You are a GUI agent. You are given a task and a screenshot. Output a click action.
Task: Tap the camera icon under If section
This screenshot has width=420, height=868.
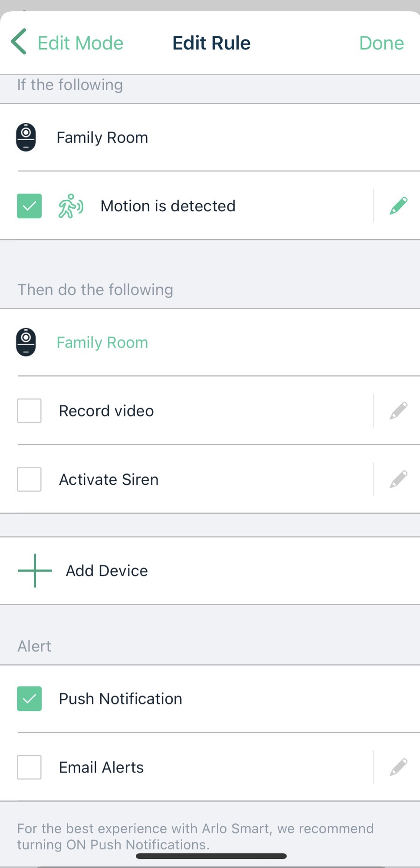point(26,137)
